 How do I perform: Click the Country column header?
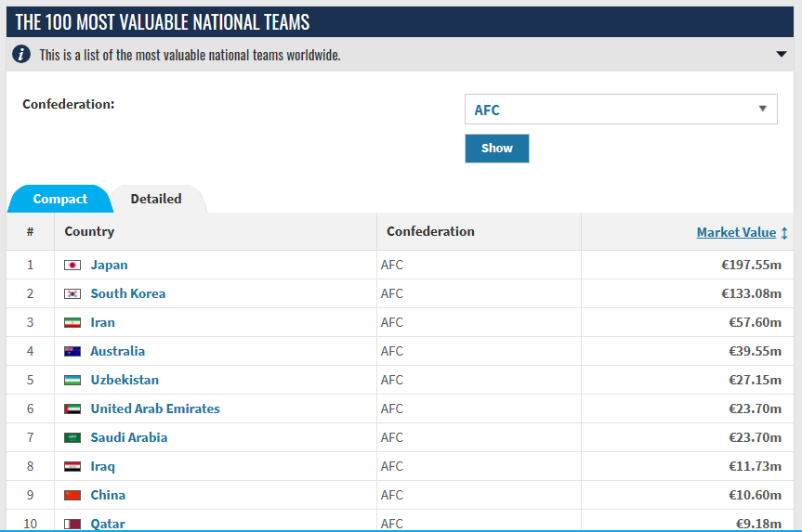click(x=89, y=231)
